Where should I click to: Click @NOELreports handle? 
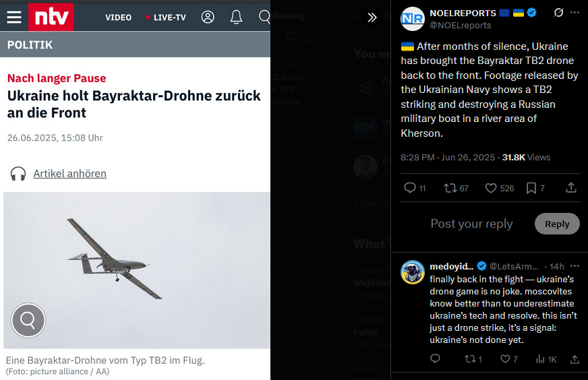(460, 25)
